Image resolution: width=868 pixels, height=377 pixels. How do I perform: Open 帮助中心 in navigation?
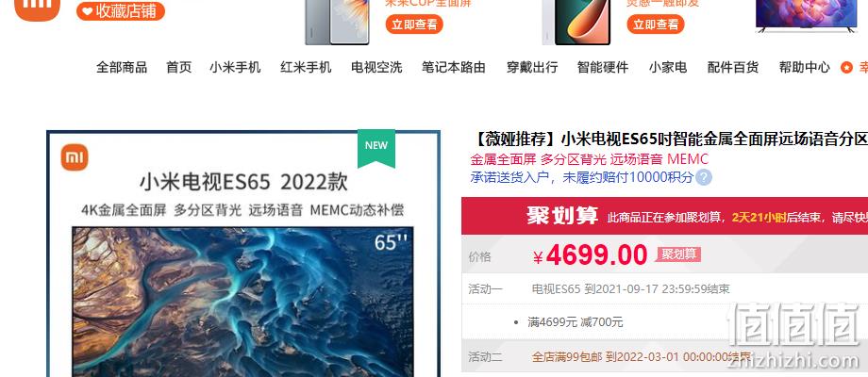[805, 68]
